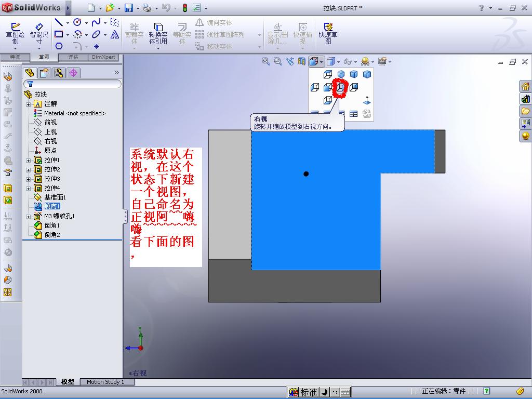Select the Ellipse sketch tool

(x=96, y=34)
